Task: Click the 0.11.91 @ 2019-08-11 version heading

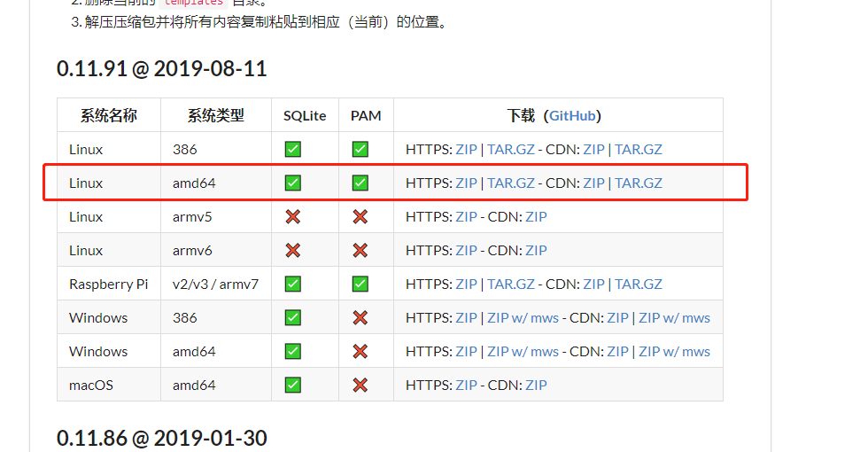Action: 161,69
